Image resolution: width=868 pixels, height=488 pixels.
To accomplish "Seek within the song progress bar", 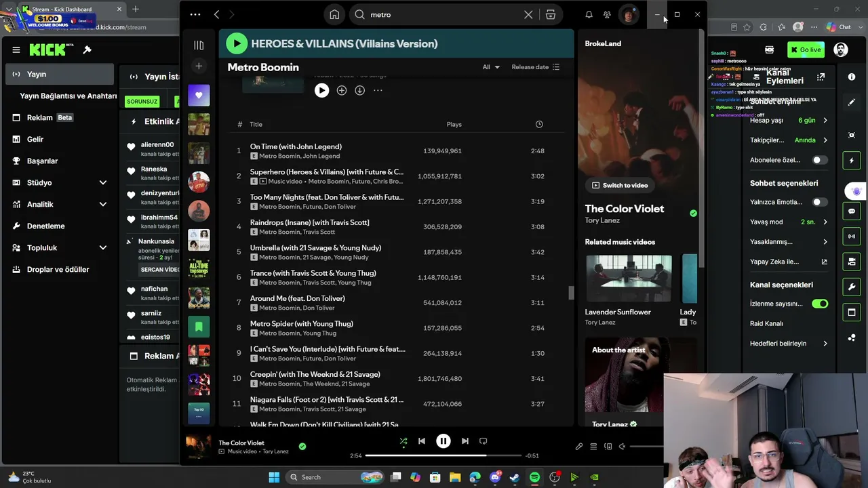I will pos(443,455).
